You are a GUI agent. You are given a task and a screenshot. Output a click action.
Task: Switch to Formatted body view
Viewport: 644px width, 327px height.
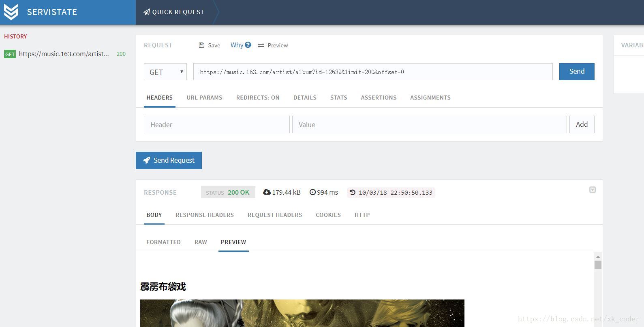point(163,242)
